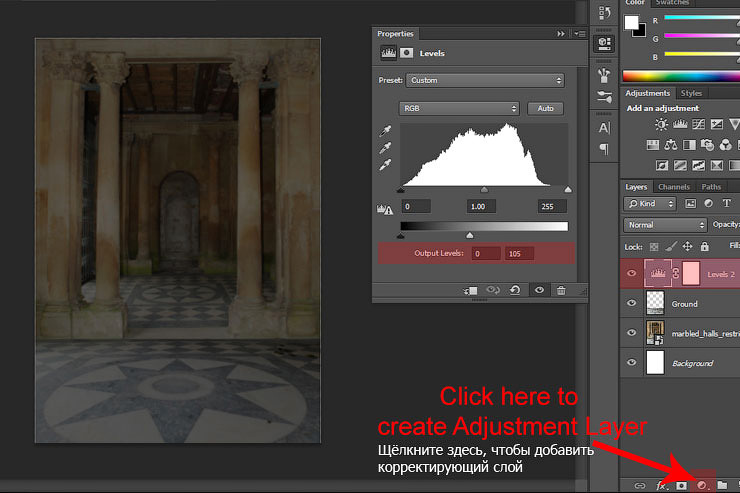Delete the adjustment using the trash icon
The width and height of the screenshot is (740, 493).
click(x=560, y=290)
